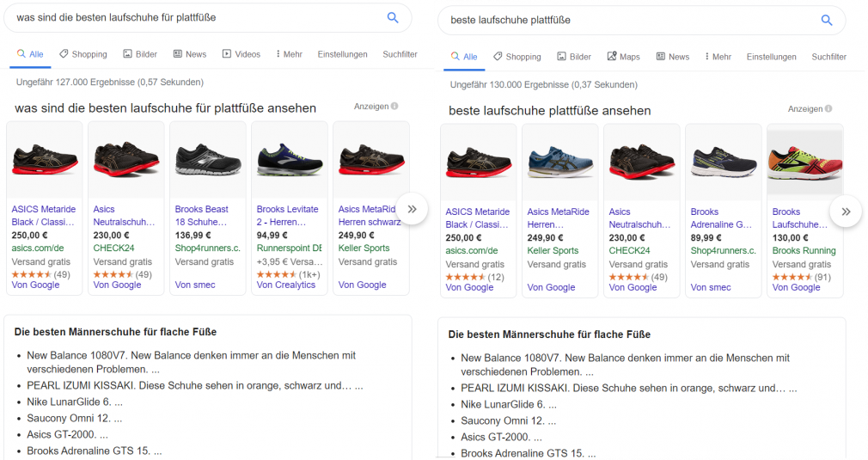Screen dimensions: 868x460
Task: Open the Videos tab in the left results
Action: (241, 54)
